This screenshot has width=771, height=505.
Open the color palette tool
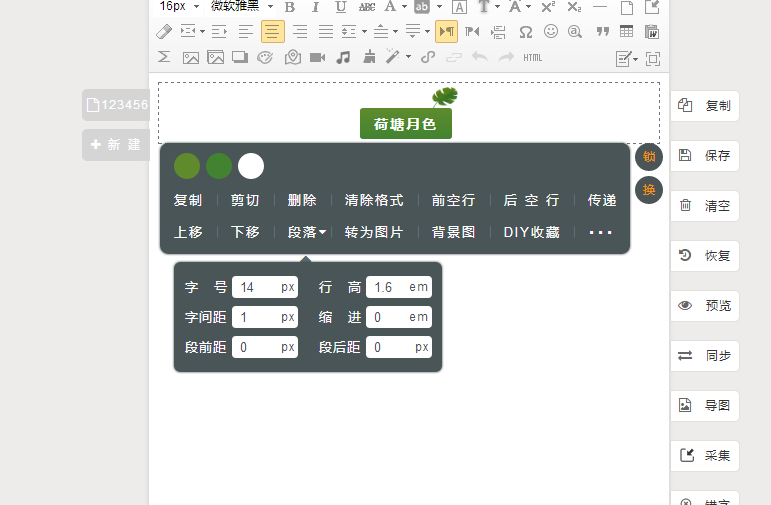[x=266, y=58]
